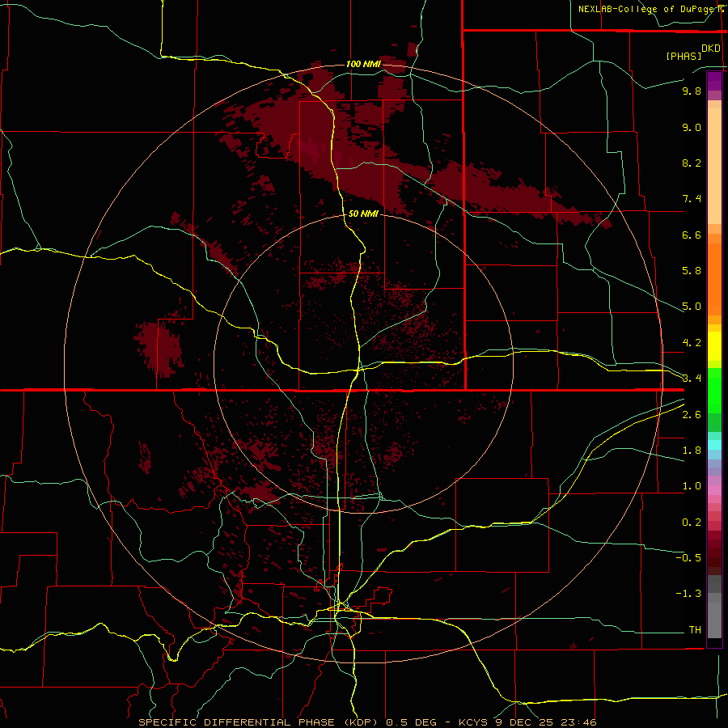This screenshot has height=728, width=728.
Task: Click the [PHAS] units label
Action: 684,56
